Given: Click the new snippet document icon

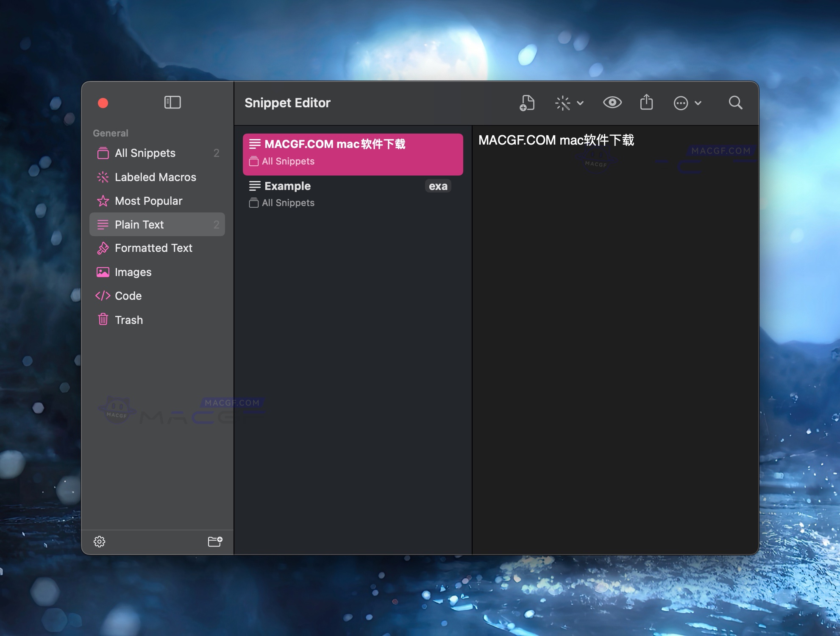Looking at the screenshot, I should click(527, 103).
